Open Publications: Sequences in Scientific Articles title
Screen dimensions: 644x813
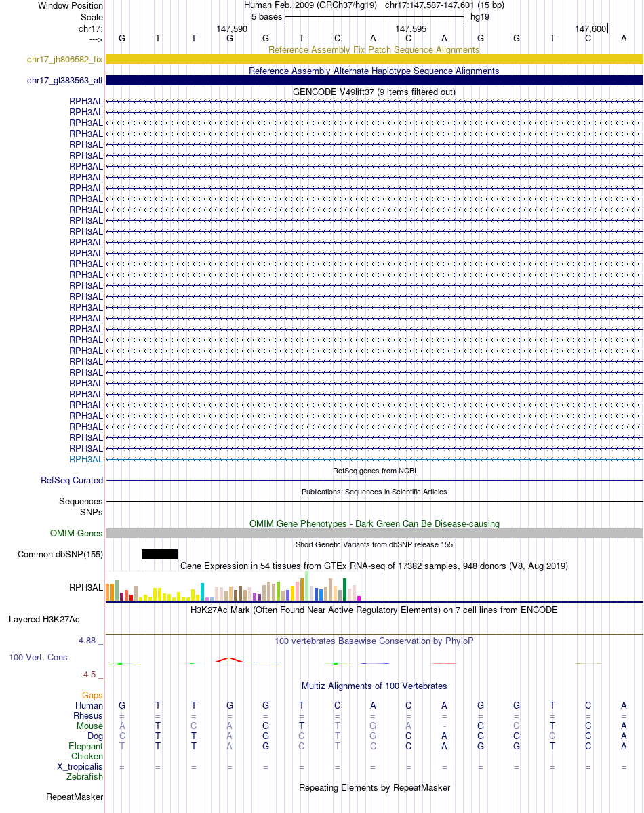374,492
